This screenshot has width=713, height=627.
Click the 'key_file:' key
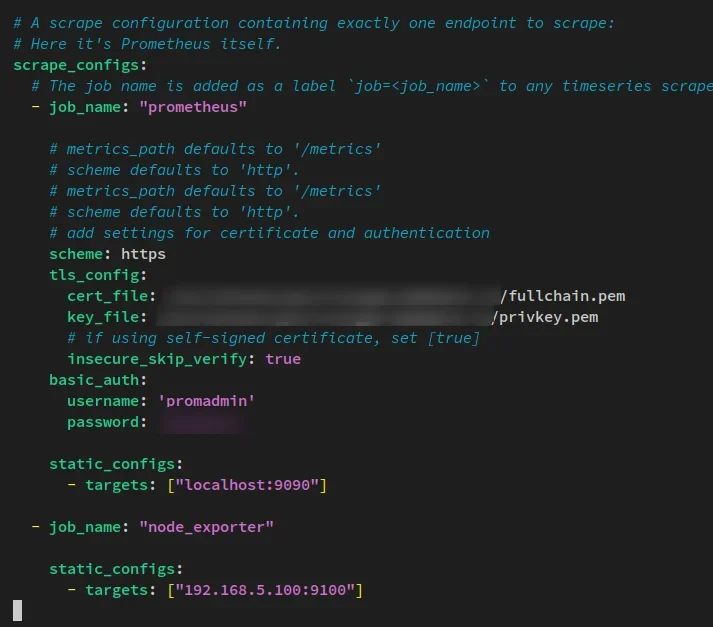pos(107,317)
